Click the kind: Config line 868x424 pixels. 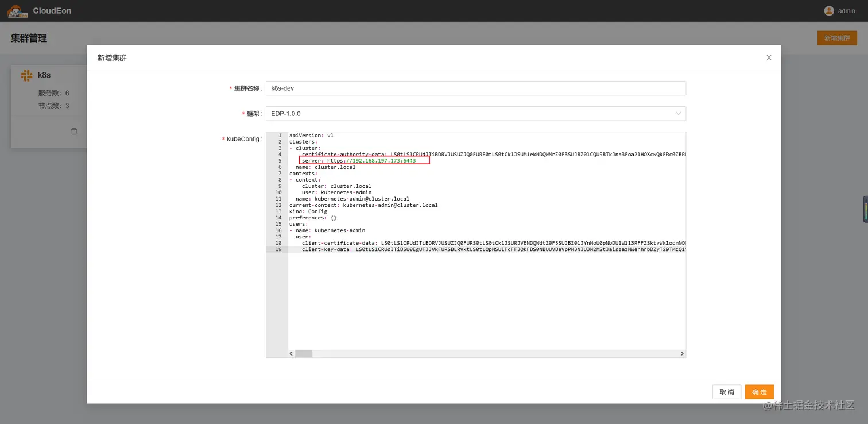308,211
